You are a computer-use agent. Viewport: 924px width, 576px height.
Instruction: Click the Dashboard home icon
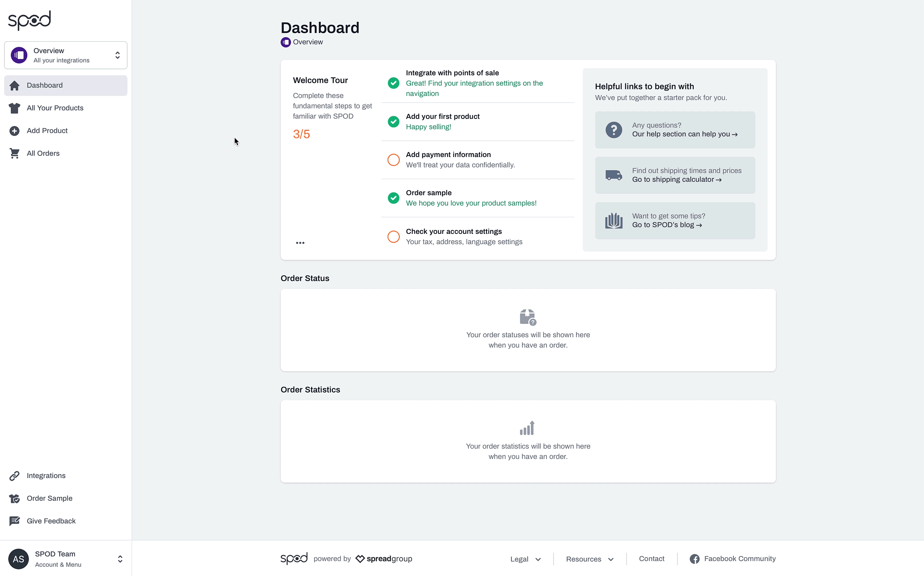14,85
